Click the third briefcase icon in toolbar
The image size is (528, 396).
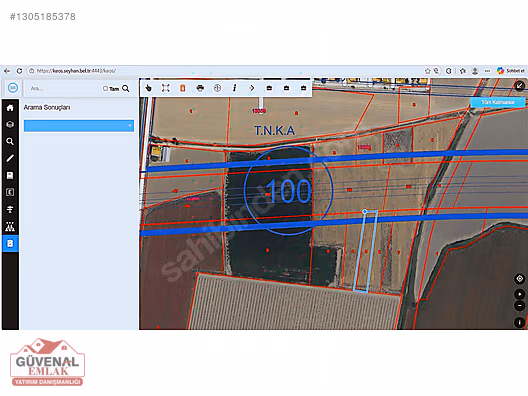[x=303, y=88]
